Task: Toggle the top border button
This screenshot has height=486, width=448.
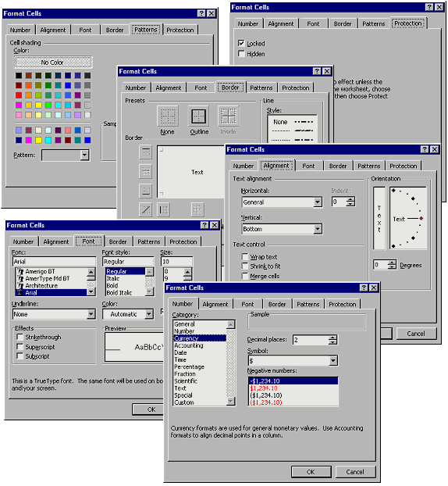Action: [145, 152]
